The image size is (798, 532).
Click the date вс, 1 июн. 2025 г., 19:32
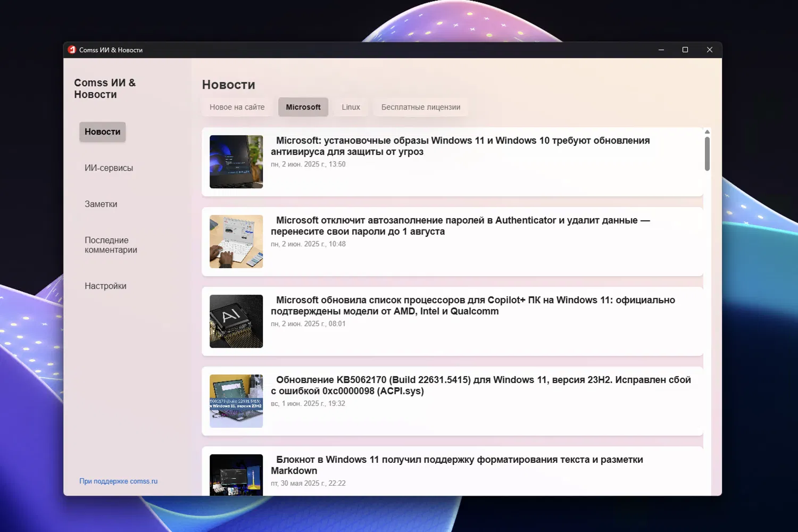click(308, 404)
